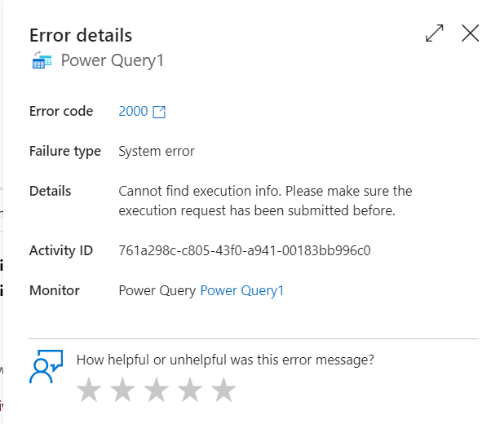Open Power Query1 monitor link
The image size is (504, 424).
click(x=241, y=290)
